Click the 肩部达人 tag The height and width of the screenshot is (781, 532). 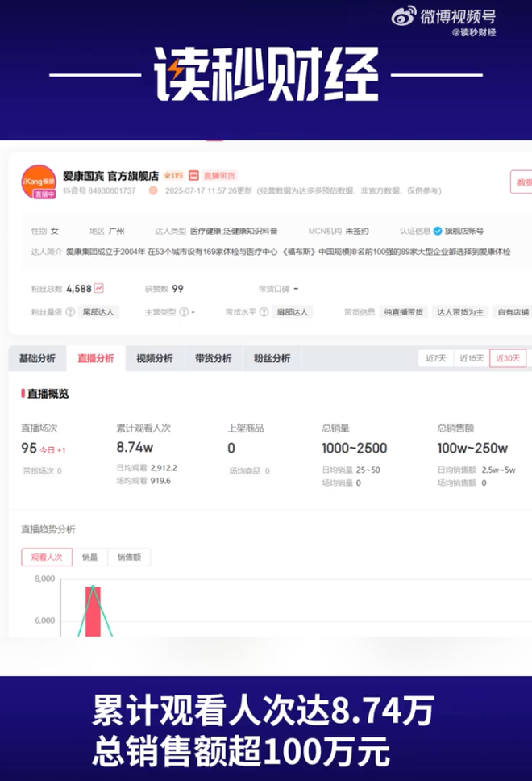click(292, 311)
